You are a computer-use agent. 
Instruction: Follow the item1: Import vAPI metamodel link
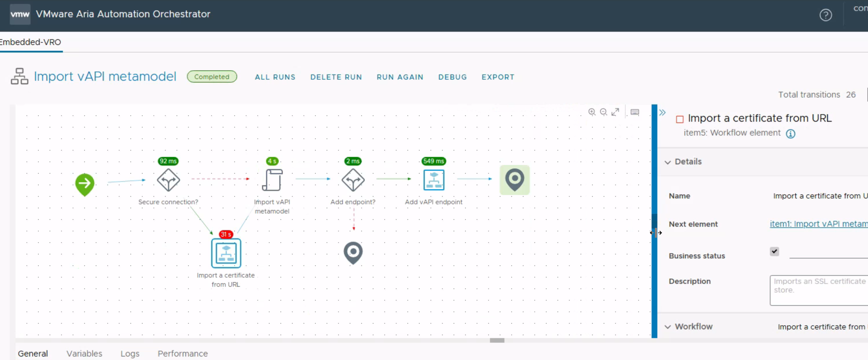pos(818,224)
